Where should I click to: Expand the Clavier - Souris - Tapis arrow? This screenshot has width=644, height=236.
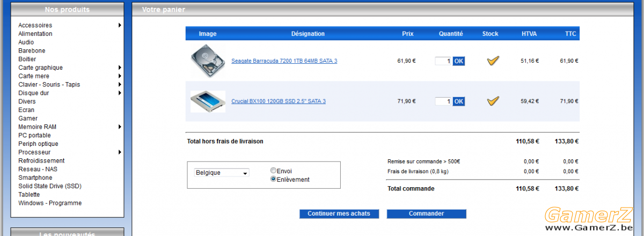pyautogui.click(x=120, y=85)
